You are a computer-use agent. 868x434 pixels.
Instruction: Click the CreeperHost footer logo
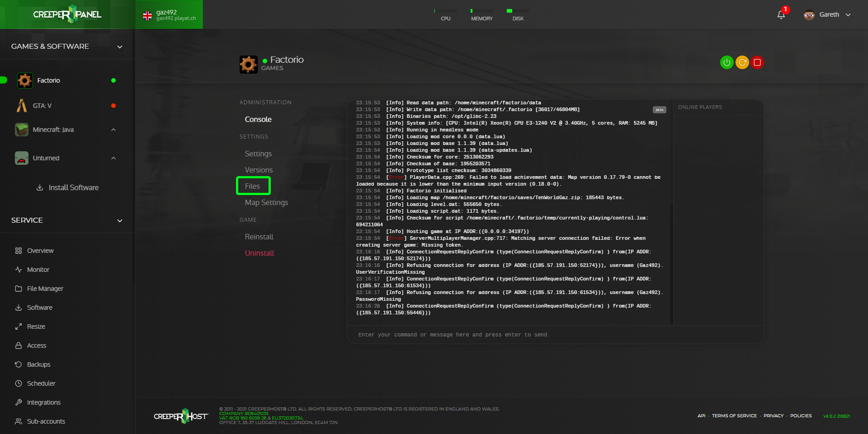181,416
